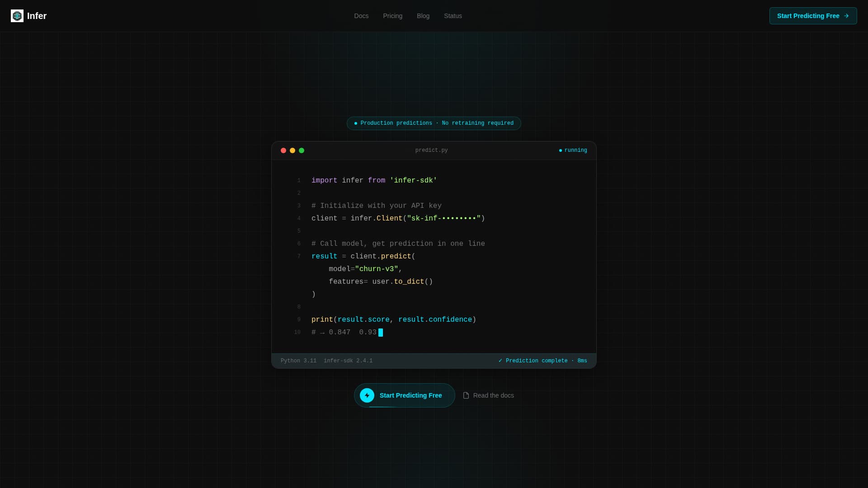Click the yellow window dot in the code editor
This screenshot has width=868, height=488.
(292, 150)
